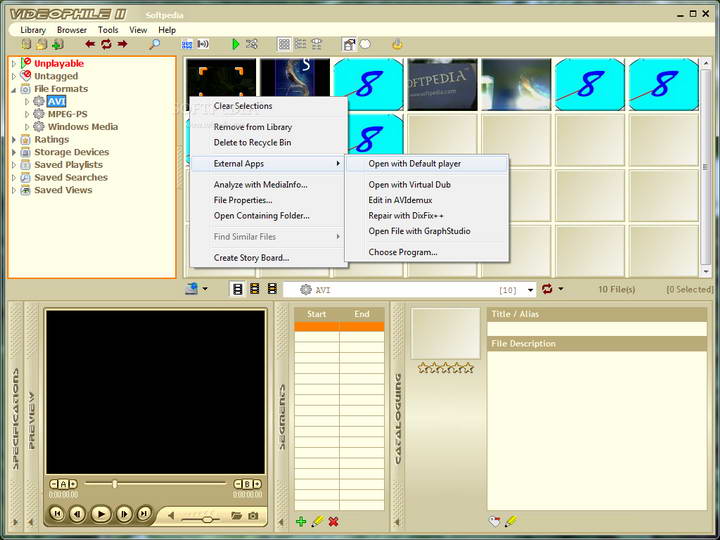The height and width of the screenshot is (540, 720).
Task: Expand the Saved Playlists tree node
Action: pos(14,165)
